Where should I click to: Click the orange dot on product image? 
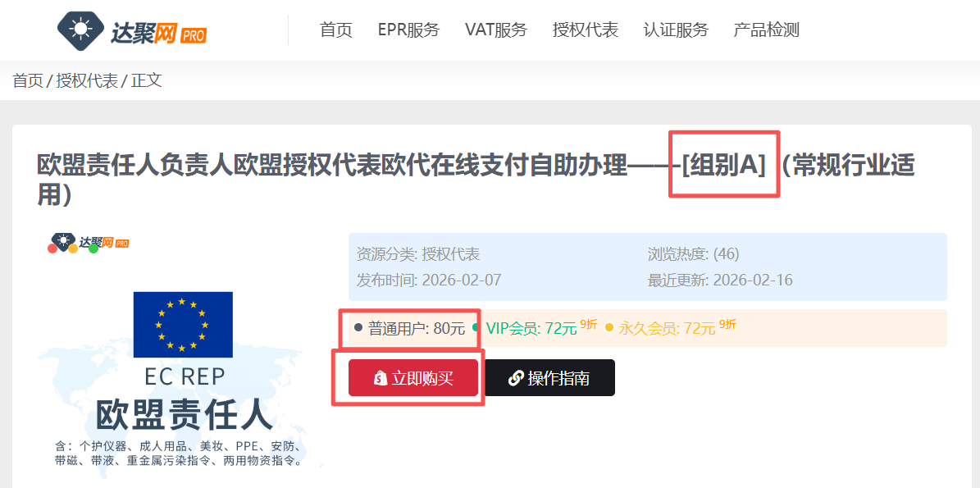[x=73, y=248]
